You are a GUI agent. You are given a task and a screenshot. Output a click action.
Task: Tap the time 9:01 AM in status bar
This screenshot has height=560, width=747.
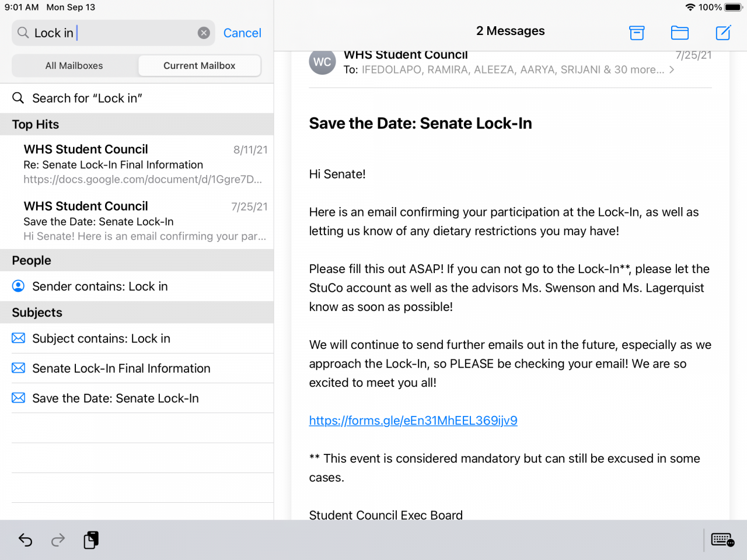pos(22,8)
